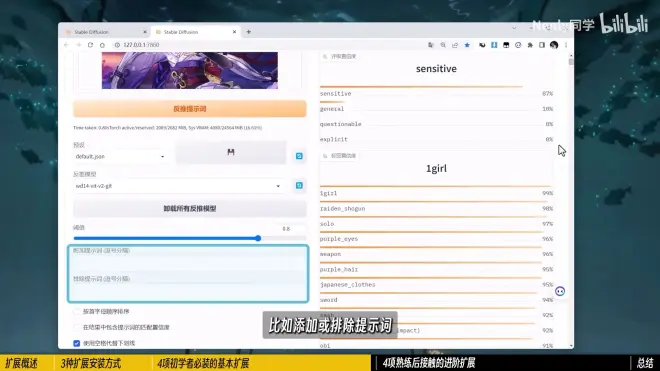This screenshot has width=660, height=371.
Task: Refresh the interrogator model list icon
Action: tap(299, 185)
